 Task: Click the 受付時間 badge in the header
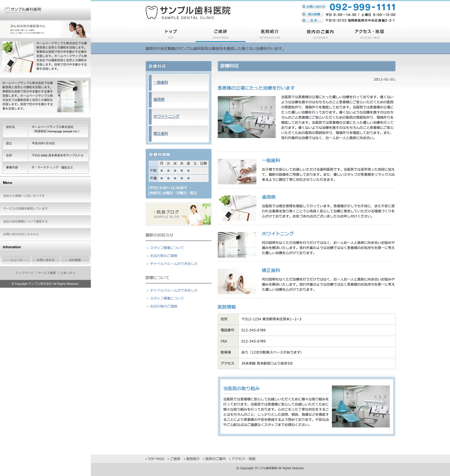click(312, 14)
